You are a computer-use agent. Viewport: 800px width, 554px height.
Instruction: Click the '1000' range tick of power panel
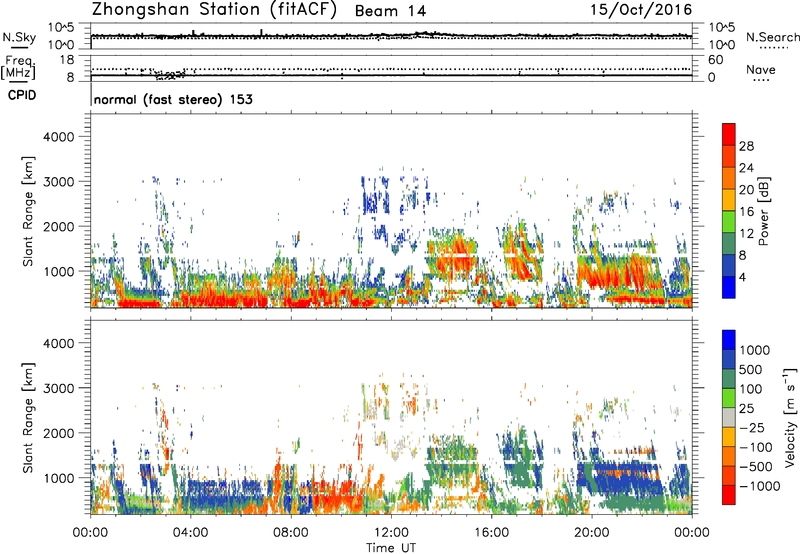tap(58, 271)
